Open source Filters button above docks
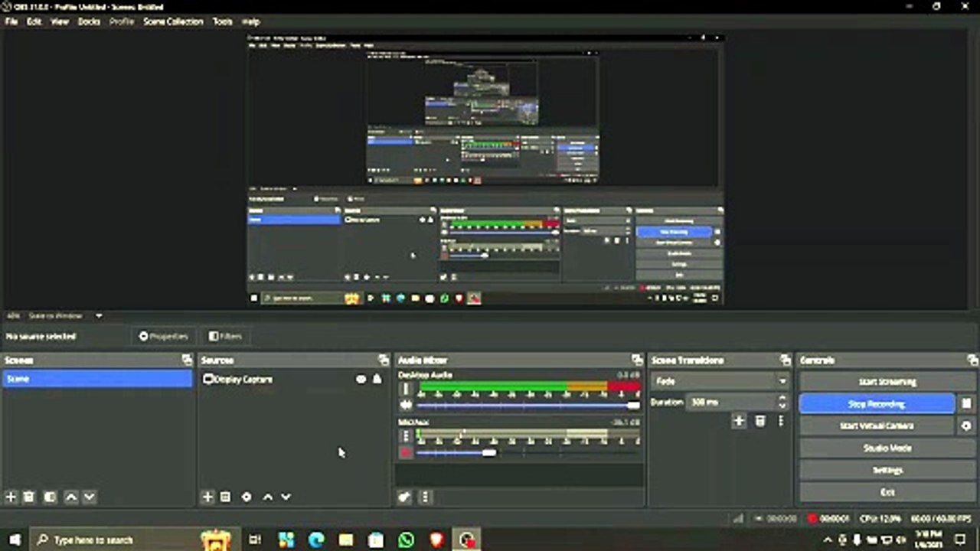Screen dimensions: 980x551 [226, 336]
